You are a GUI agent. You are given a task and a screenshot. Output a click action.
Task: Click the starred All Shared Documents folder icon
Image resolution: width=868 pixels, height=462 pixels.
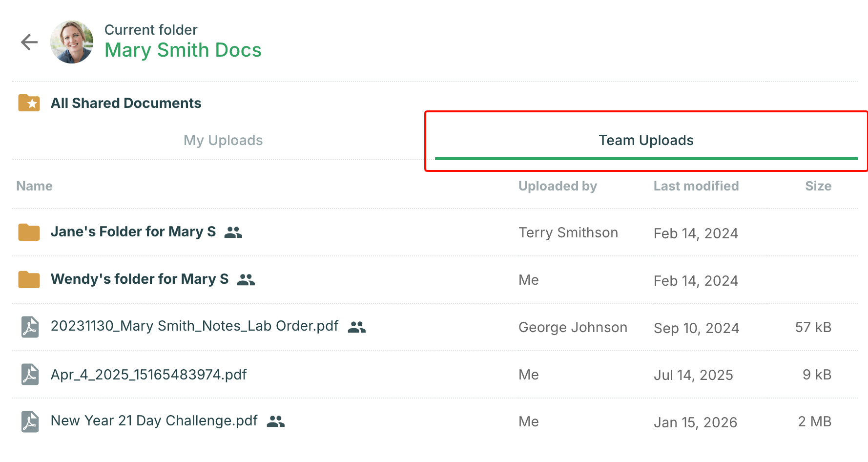(29, 103)
